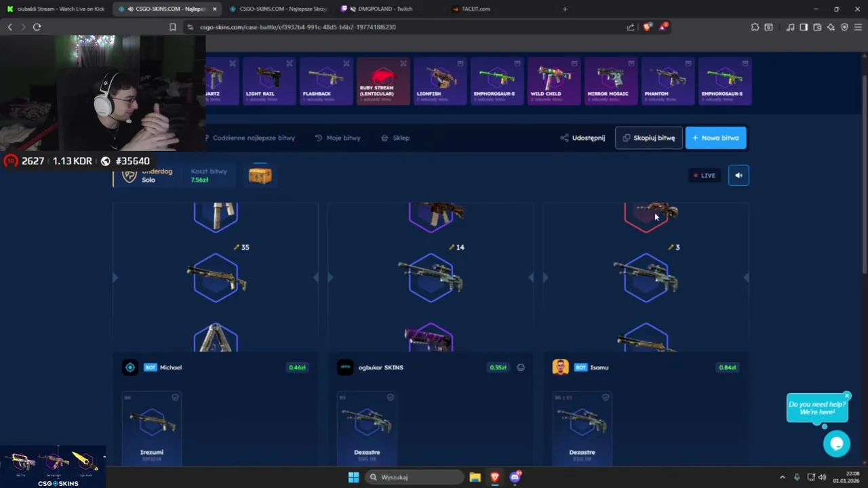Image resolution: width=868 pixels, height=488 pixels.
Task: Click case icon on WILD CHILD card
Action: click(574, 63)
